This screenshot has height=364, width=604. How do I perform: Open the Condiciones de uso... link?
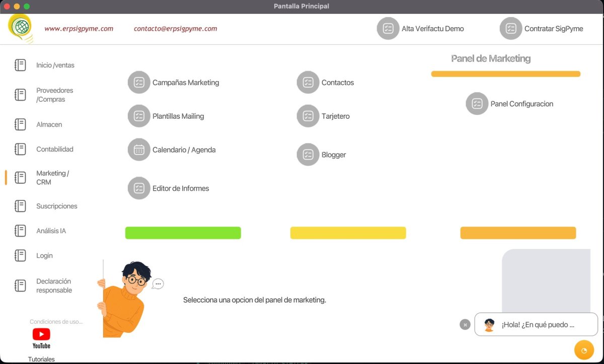56,322
